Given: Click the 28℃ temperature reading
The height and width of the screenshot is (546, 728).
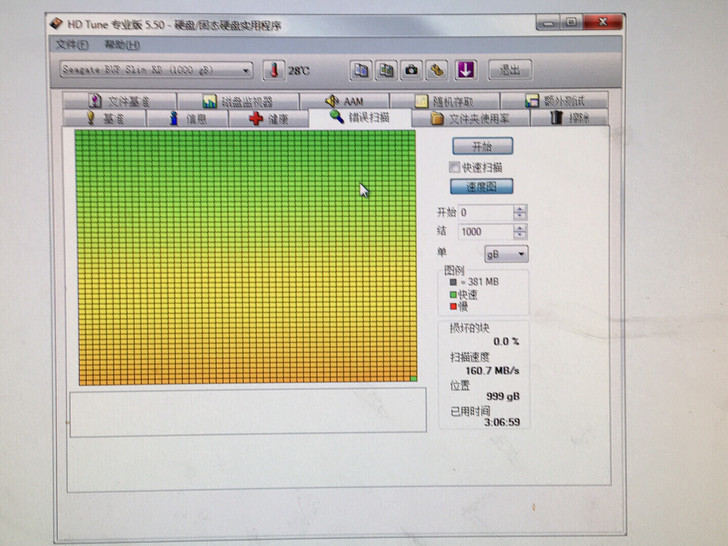Looking at the screenshot, I should (299, 71).
